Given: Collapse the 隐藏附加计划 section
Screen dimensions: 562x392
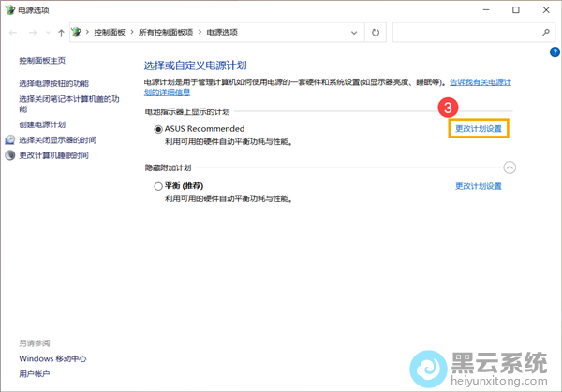Looking at the screenshot, I should (x=510, y=167).
